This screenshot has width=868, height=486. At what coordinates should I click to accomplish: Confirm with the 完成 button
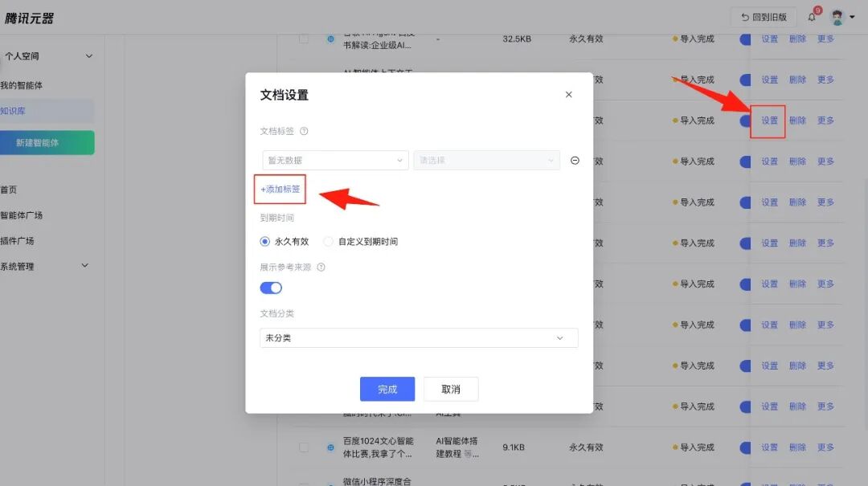tap(387, 389)
